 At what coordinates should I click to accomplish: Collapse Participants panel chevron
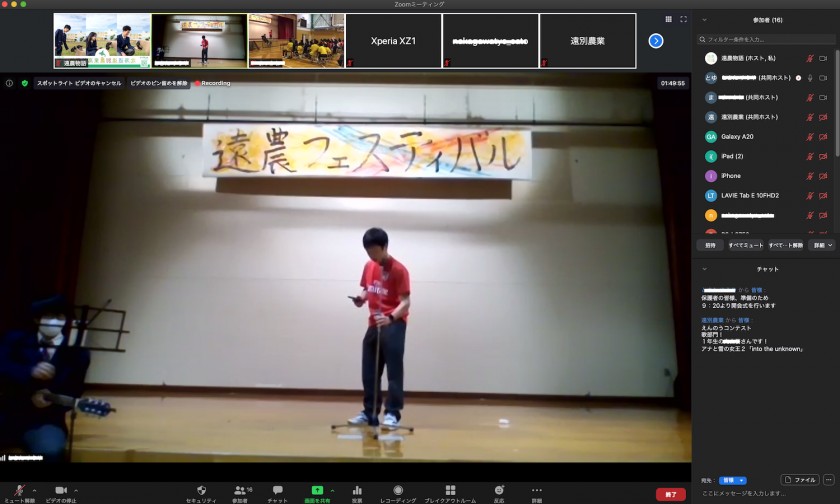click(x=704, y=20)
